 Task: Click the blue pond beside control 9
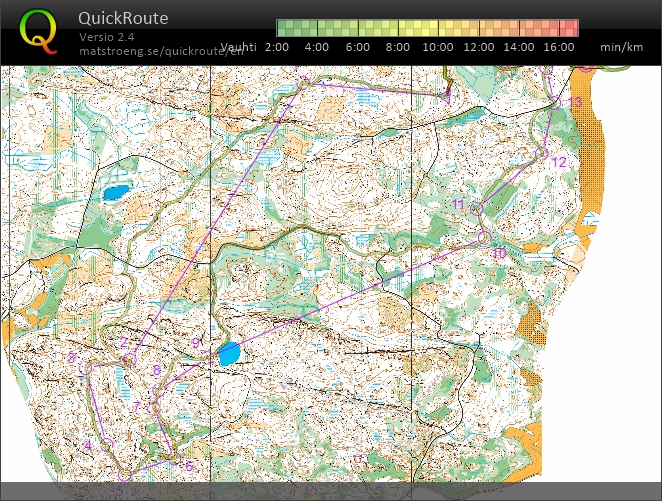(229, 353)
